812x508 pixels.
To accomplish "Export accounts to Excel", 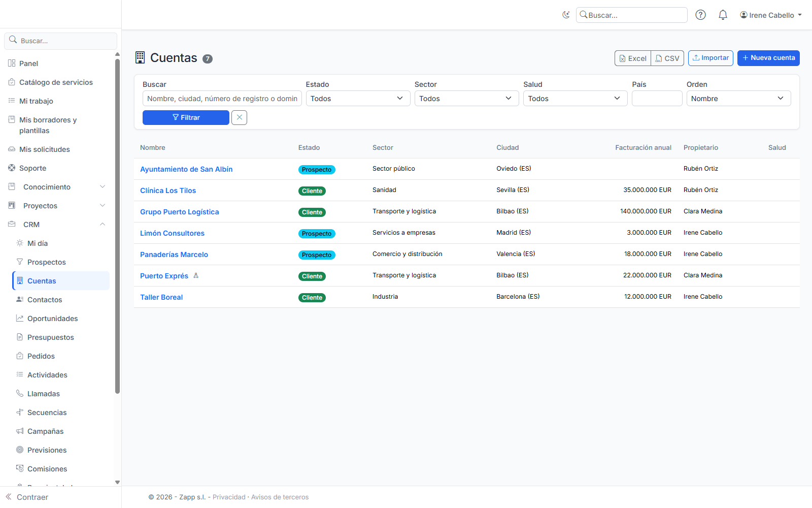I will coord(633,58).
